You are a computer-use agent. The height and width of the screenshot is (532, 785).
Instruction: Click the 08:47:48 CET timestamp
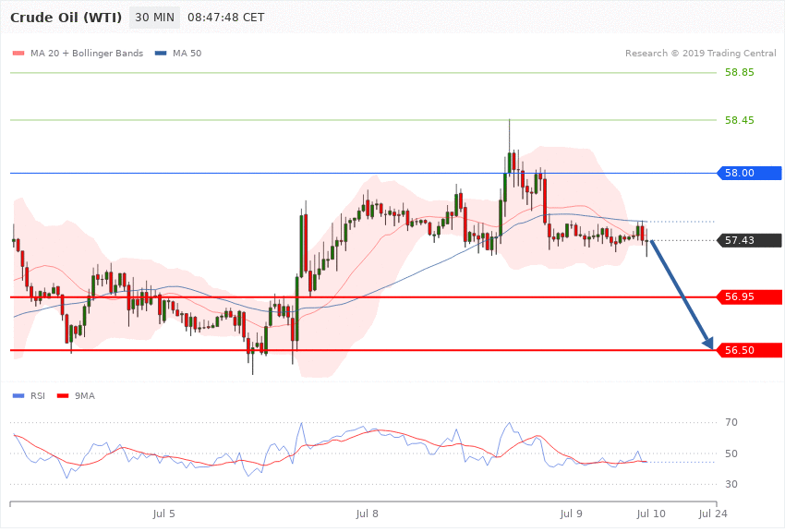pyautogui.click(x=225, y=18)
